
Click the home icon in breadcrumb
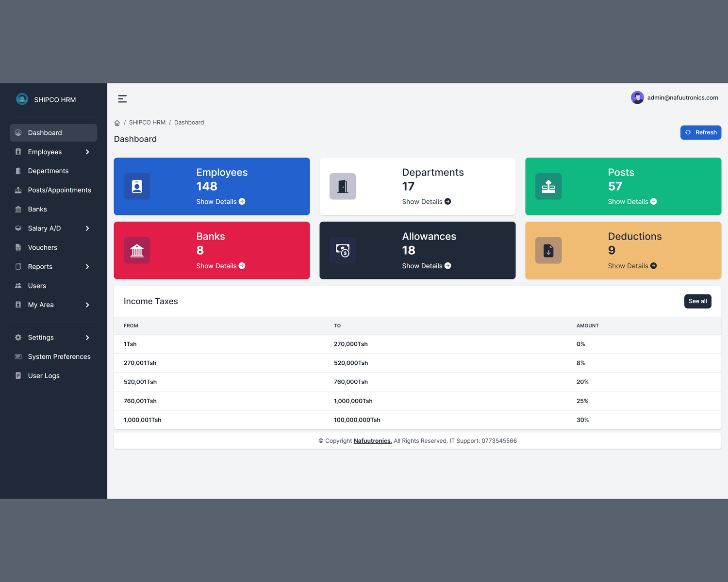coord(117,123)
